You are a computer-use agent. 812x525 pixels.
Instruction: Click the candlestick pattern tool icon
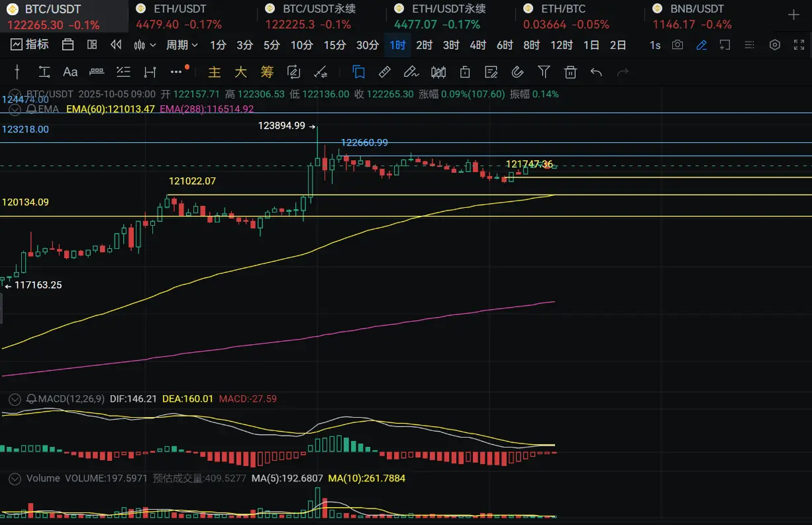438,72
